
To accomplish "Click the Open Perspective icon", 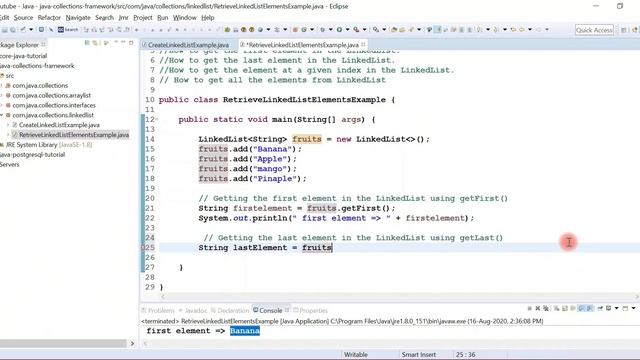I will (x=624, y=30).
